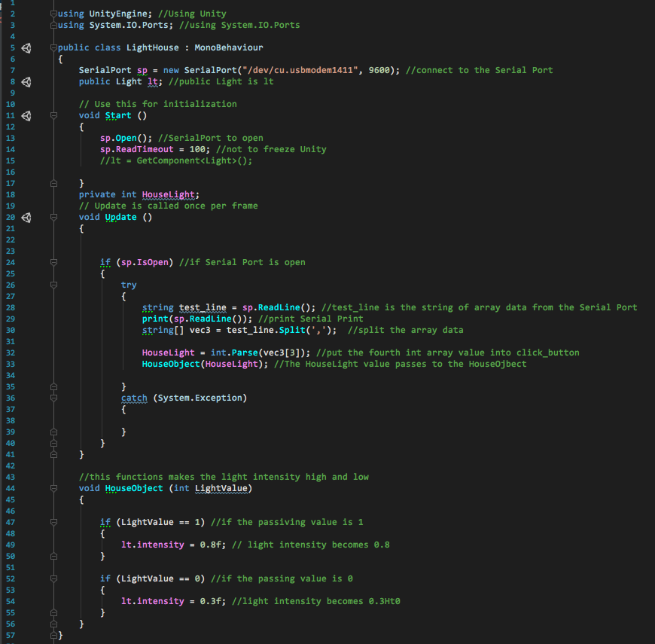Collapse the catch System.Exception block
The image size is (655, 644).
pos(53,398)
